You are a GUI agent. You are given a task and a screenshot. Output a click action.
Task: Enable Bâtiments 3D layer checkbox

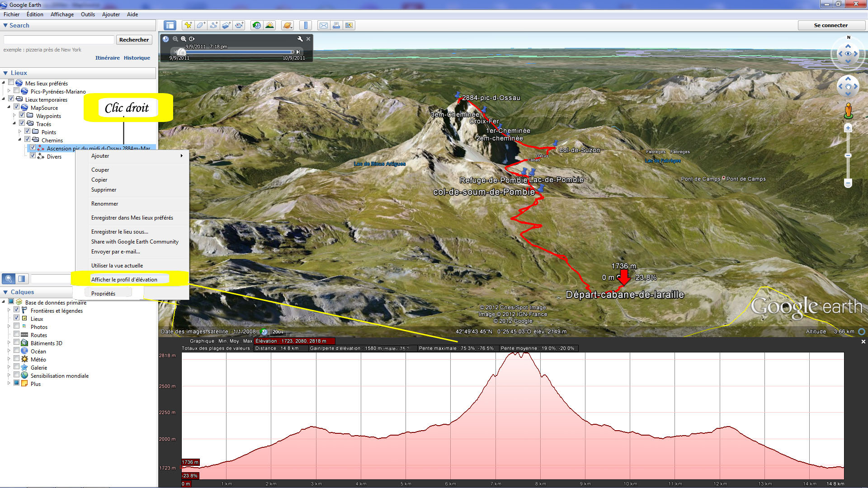tap(16, 343)
